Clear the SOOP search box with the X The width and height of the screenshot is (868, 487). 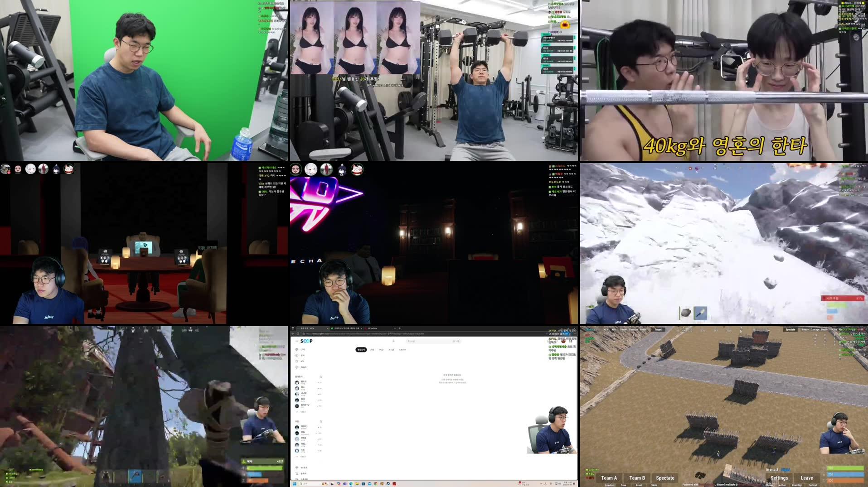point(454,341)
